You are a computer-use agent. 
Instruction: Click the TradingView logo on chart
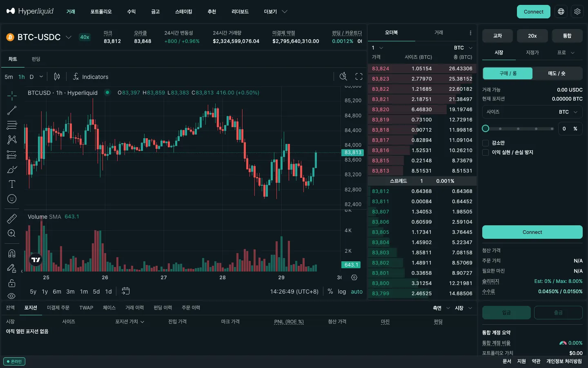36,260
